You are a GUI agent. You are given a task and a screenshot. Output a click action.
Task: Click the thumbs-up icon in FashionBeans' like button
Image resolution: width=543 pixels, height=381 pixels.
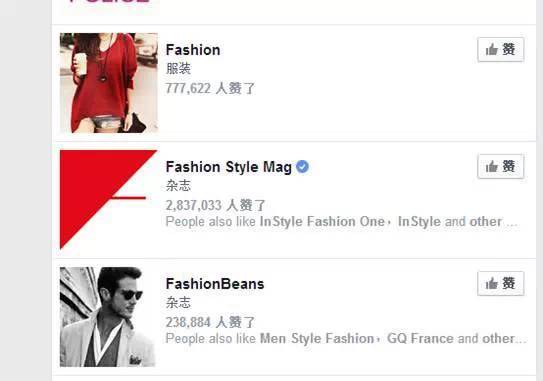491,284
